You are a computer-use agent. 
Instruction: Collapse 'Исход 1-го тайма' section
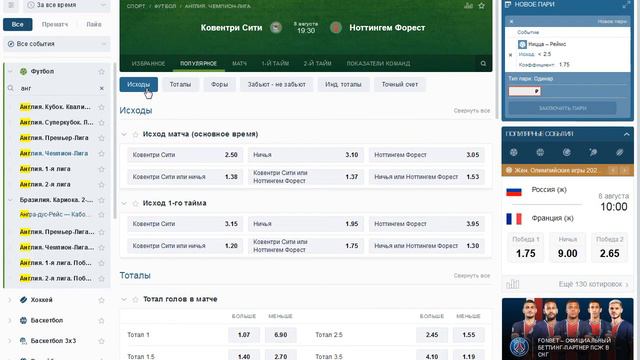click(124, 203)
